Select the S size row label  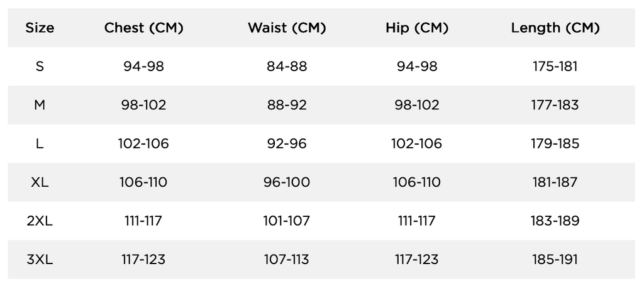coord(40,67)
